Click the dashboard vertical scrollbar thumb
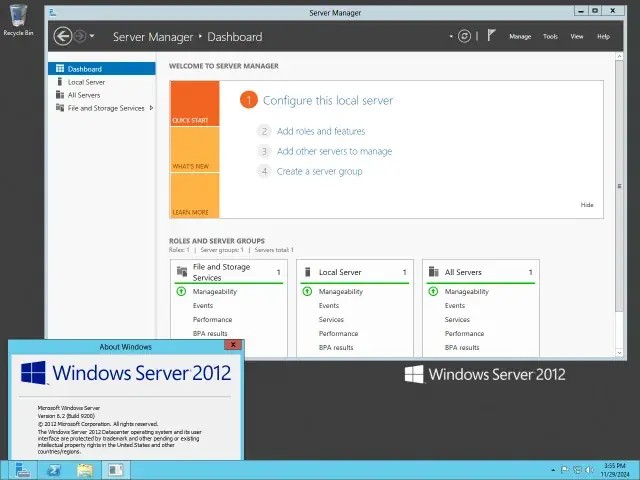The width and height of the screenshot is (640, 480). pos(619,186)
